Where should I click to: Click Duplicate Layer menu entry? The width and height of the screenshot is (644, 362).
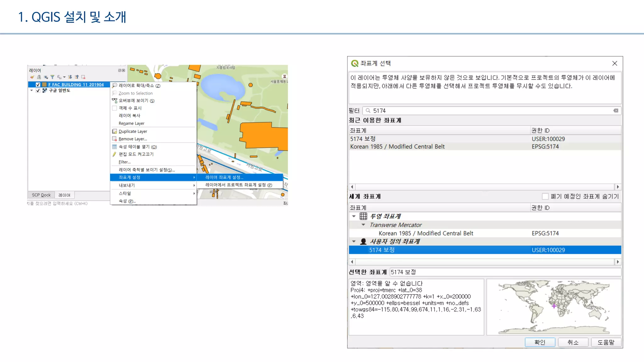coord(153,131)
